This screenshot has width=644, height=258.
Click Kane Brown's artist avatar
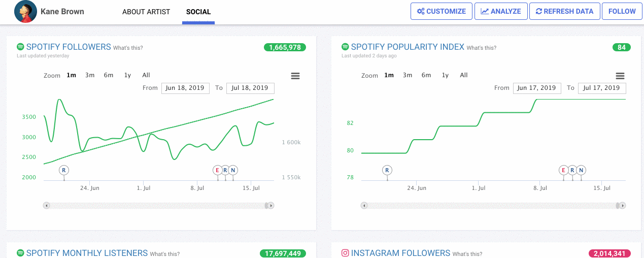[25, 11]
